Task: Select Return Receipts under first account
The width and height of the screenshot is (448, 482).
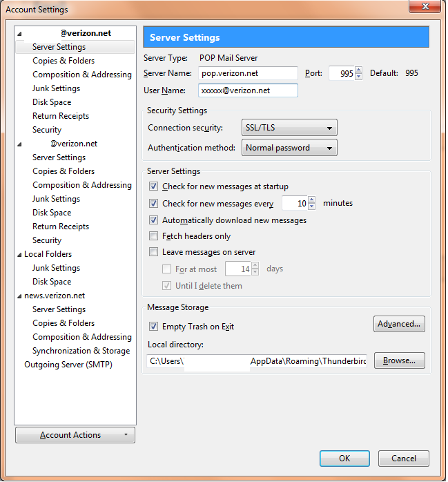Action: click(61, 116)
